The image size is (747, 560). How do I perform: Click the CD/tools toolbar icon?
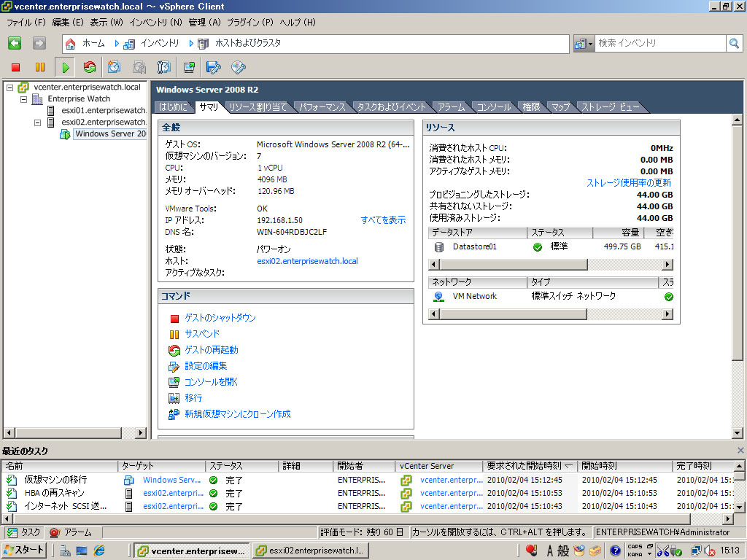tap(239, 68)
